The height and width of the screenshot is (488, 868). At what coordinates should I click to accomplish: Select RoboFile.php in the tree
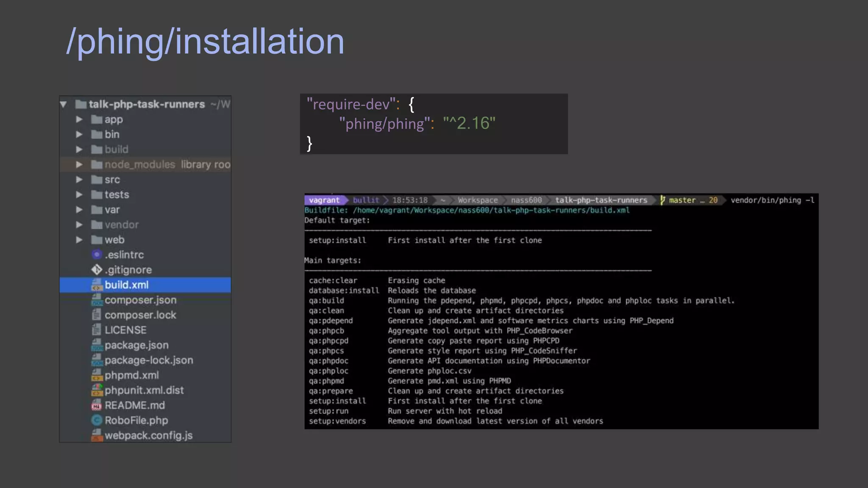[x=136, y=420]
